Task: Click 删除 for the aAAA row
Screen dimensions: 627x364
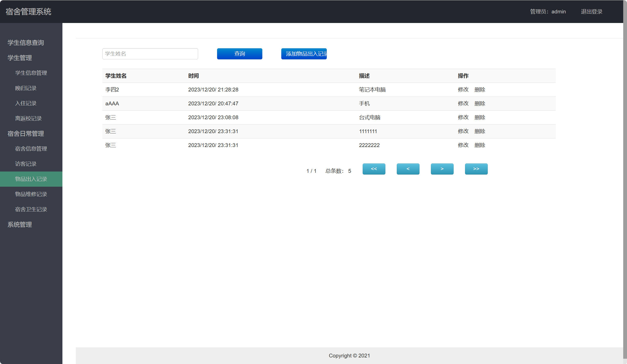Action: click(x=480, y=104)
